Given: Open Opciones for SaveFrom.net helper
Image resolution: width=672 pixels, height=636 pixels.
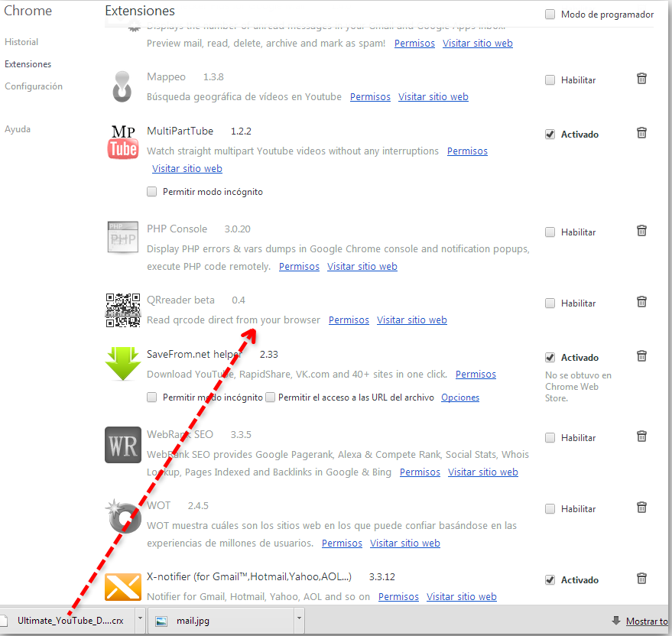Looking at the screenshot, I should coord(460,397).
